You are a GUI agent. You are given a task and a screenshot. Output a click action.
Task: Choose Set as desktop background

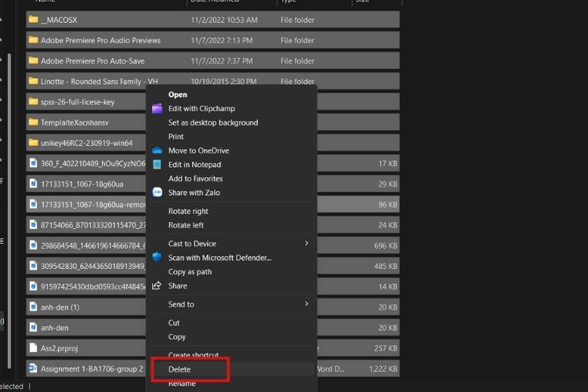[212, 122]
